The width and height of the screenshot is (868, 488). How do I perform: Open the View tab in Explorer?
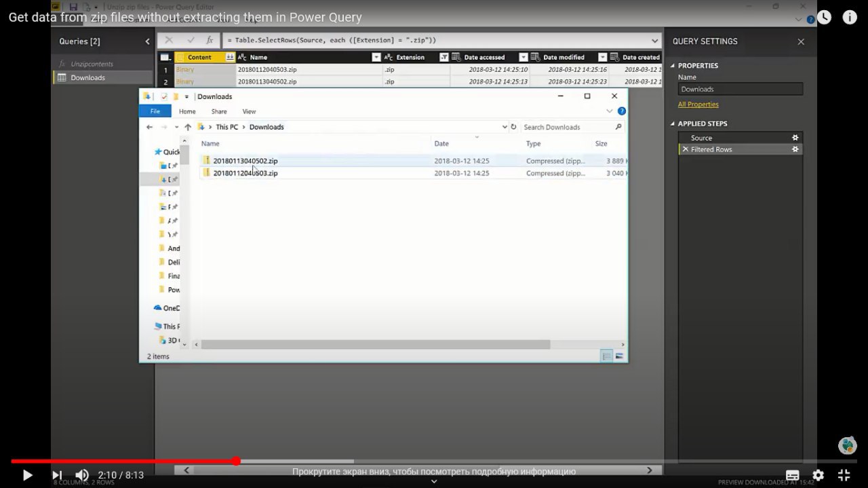(250, 111)
